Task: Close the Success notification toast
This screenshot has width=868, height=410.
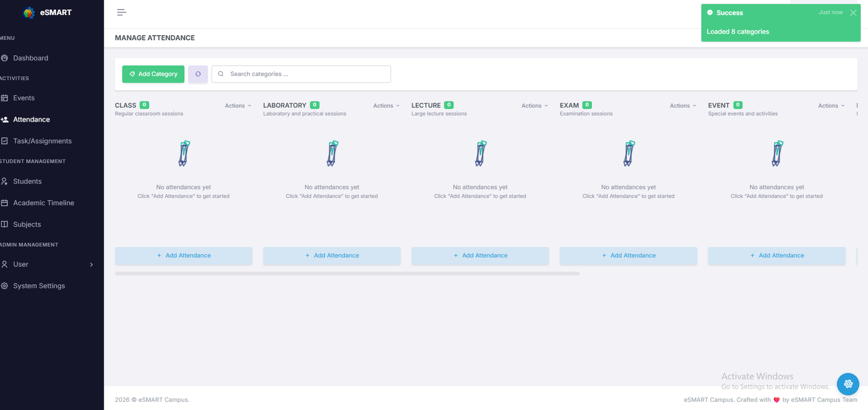Action: pos(853,13)
